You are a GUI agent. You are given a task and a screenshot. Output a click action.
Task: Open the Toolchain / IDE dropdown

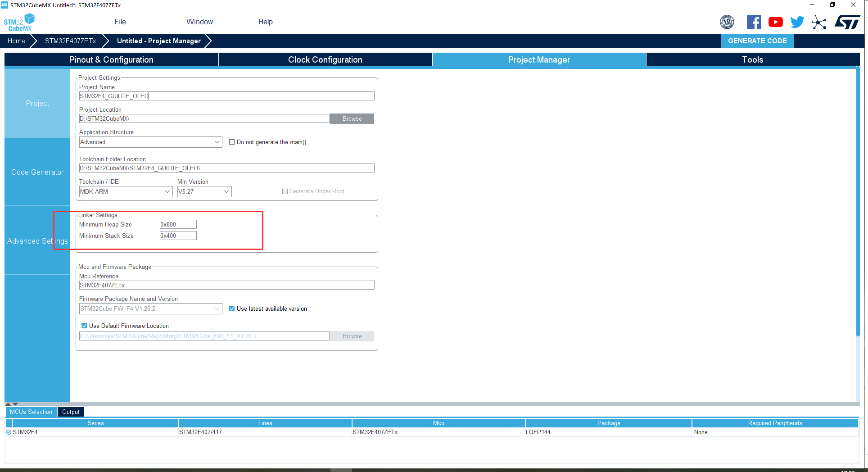click(x=167, y=191)
